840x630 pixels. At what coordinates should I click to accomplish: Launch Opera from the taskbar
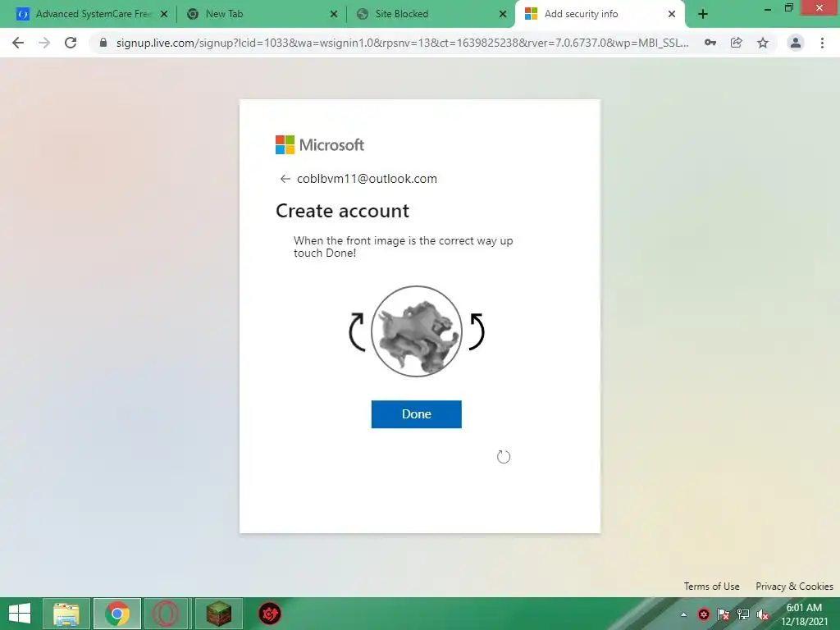pyautogui.click(x=166, y=614)
